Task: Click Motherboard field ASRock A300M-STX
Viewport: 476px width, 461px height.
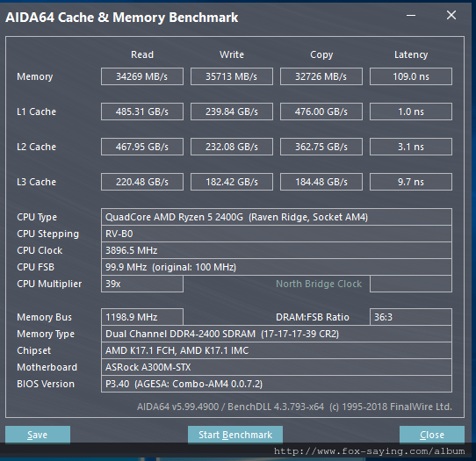Action: coord(277,367)
